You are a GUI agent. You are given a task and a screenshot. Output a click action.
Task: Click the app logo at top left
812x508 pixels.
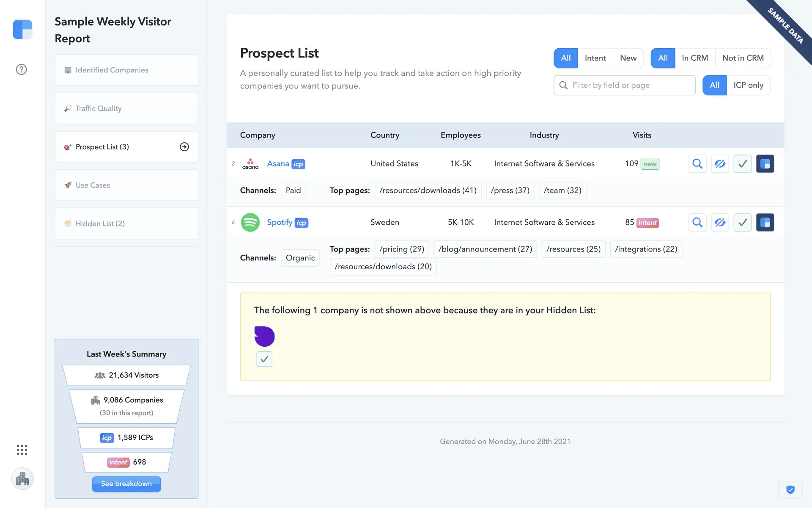pyautogui.click(x=23, y=30)
